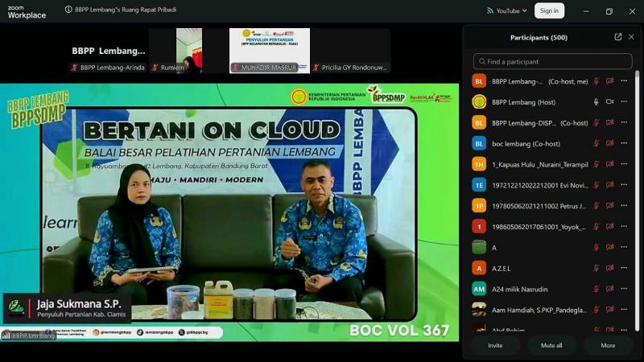
Task: Open more options for 1_Kapuas Hulu_Nuraini
Action: 625,164
